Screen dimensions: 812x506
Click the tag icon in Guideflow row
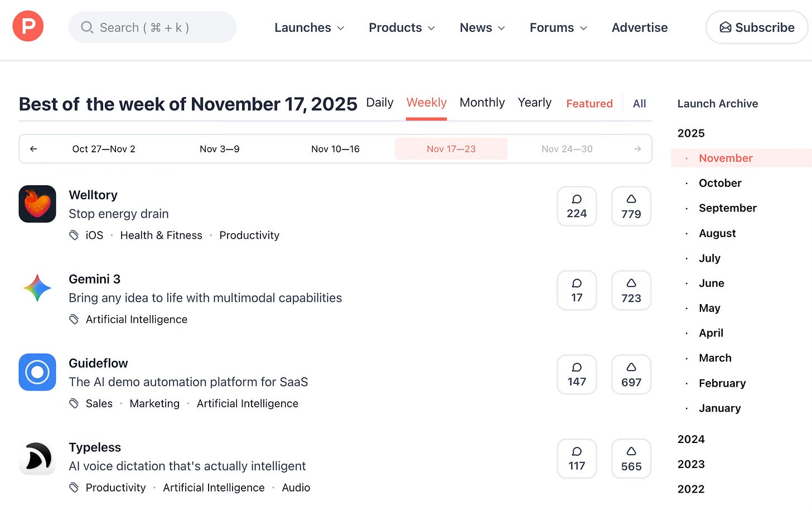point(74,403)
